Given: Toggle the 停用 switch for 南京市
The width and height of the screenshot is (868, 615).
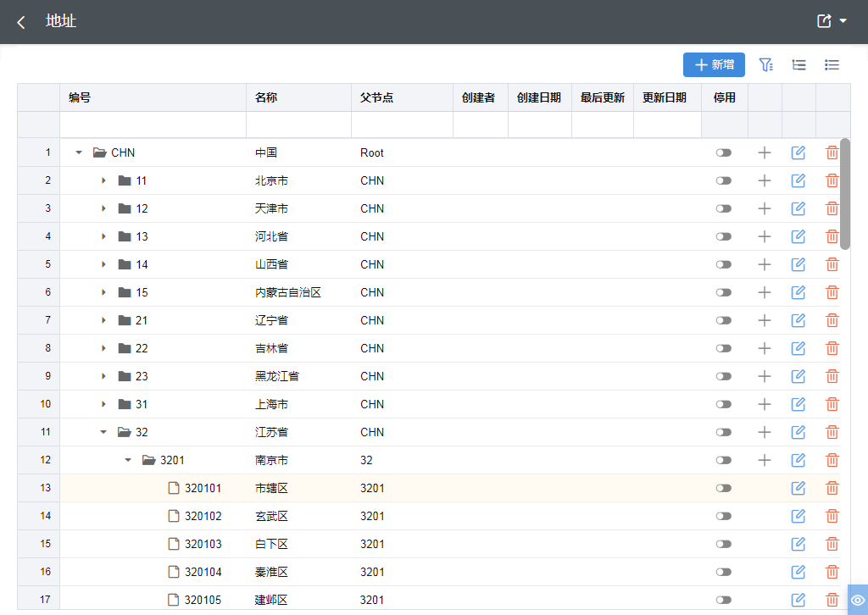Looking at the screenshot, I should pos(724,460).
